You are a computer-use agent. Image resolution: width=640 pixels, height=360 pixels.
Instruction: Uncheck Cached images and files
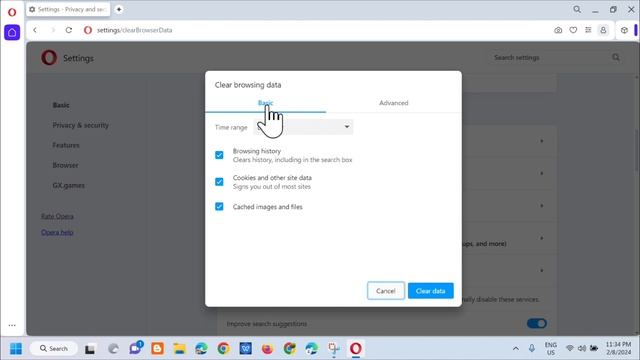tap(219, 207)
